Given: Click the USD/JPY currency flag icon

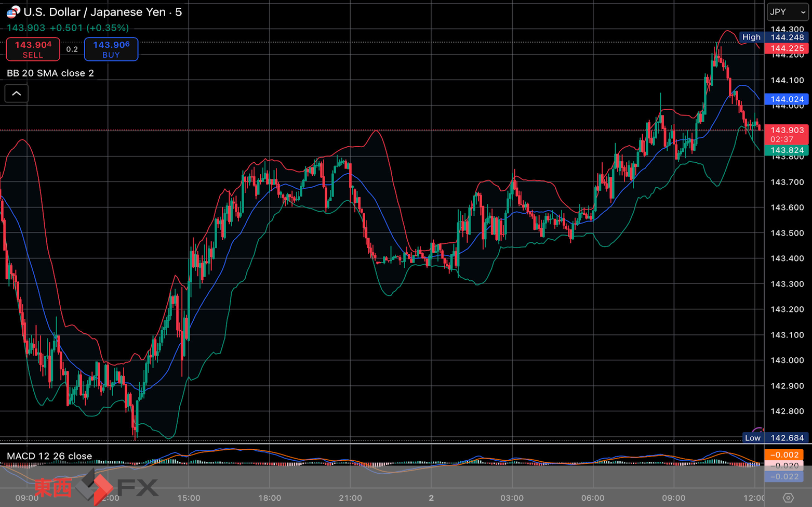Looking at the screenshot, I should (x=13, y=12).
